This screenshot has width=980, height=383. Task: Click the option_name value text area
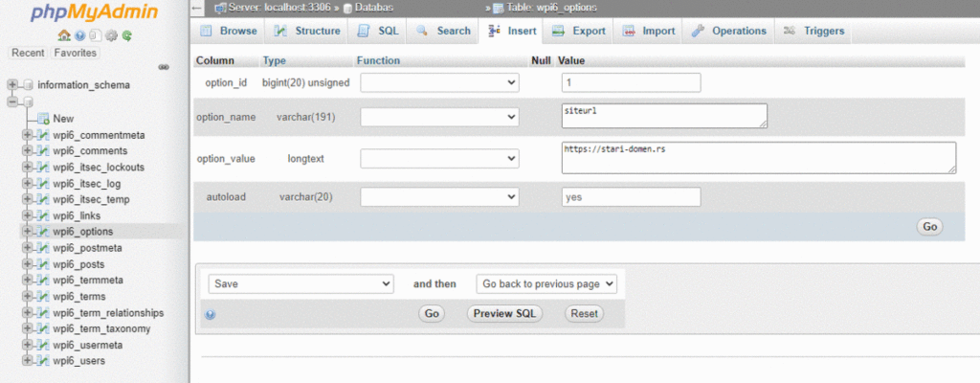pyautogui.click(x=664, y=116)
